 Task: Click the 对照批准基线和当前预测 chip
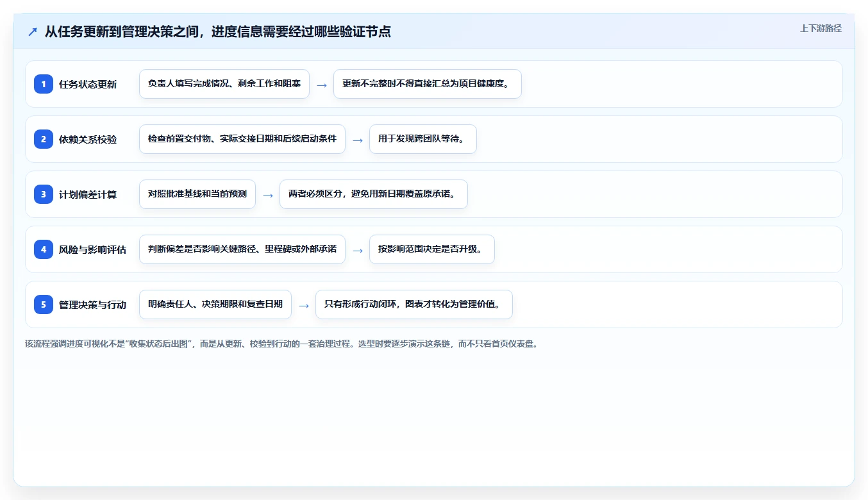point(197,194)
